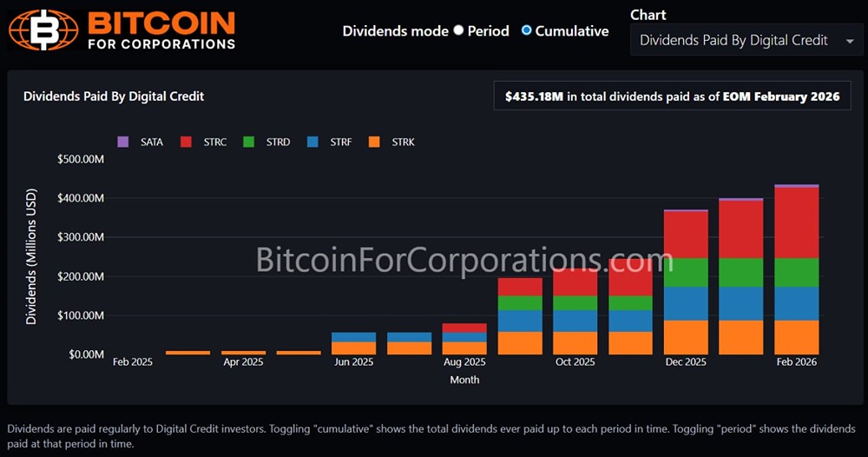Open the Chart selection dropdown
The height and width of the screenshot is (457, 868).
pos(745,40)
